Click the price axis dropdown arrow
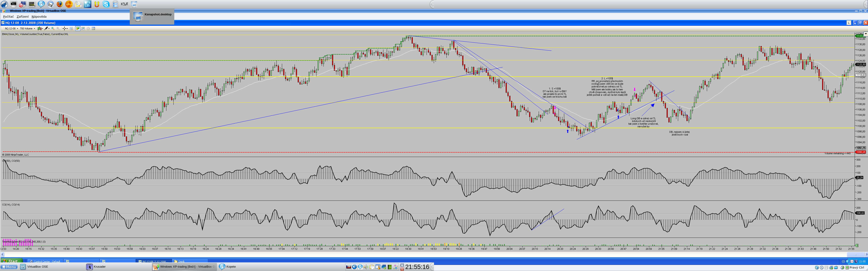Viewport: 868px width, 271px height. [x=866, y=34]
